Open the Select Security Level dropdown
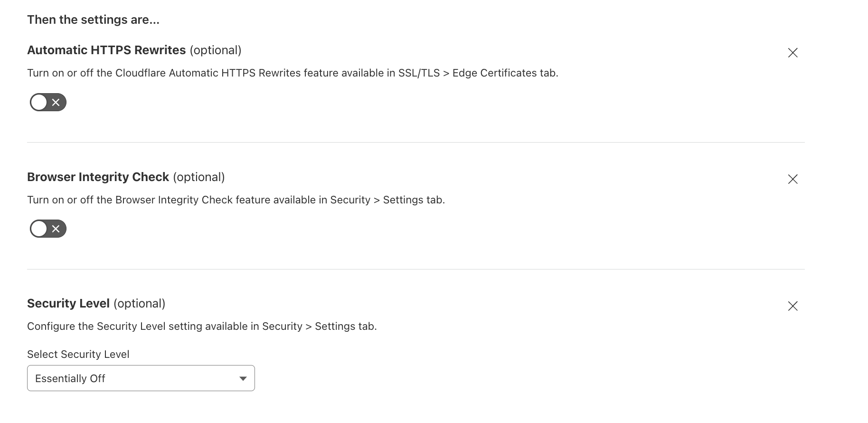This screenshot has height=423, width=868. tap(141, 378)
